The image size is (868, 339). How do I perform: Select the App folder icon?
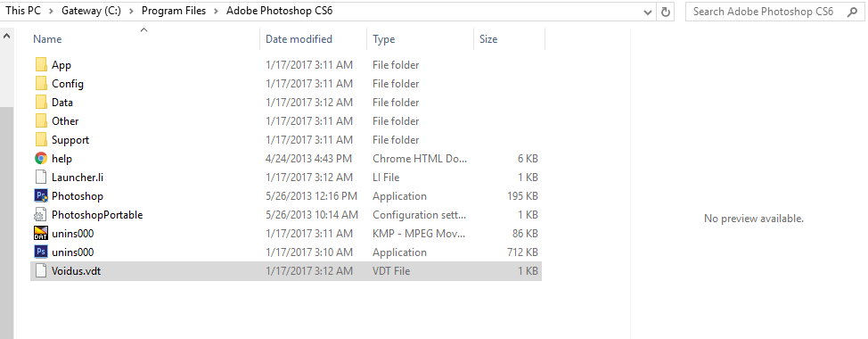point(41,65)
